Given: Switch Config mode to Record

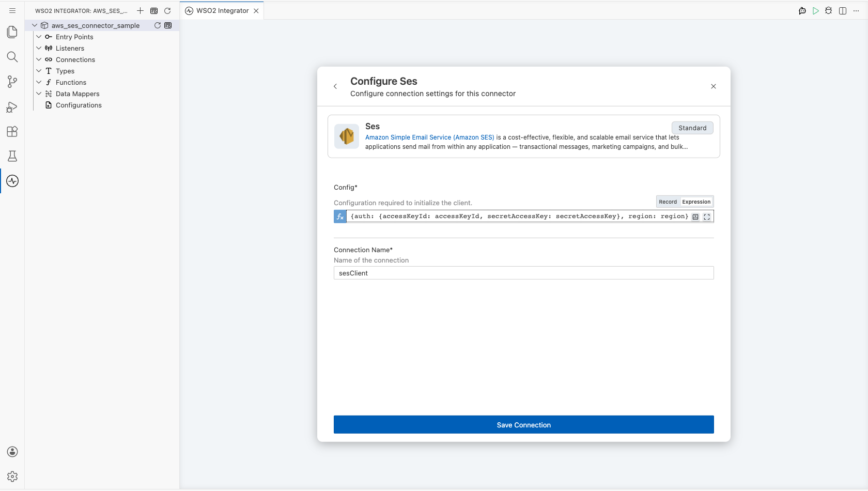Looking at the screenshot, I should (668, 202).
